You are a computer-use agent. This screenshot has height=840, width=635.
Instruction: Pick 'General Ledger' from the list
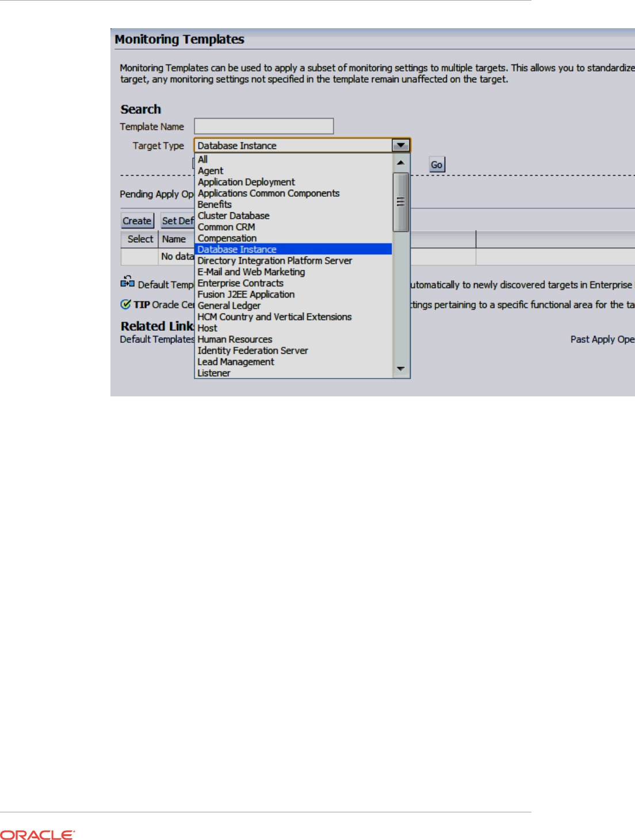click(x=294, y=306)
